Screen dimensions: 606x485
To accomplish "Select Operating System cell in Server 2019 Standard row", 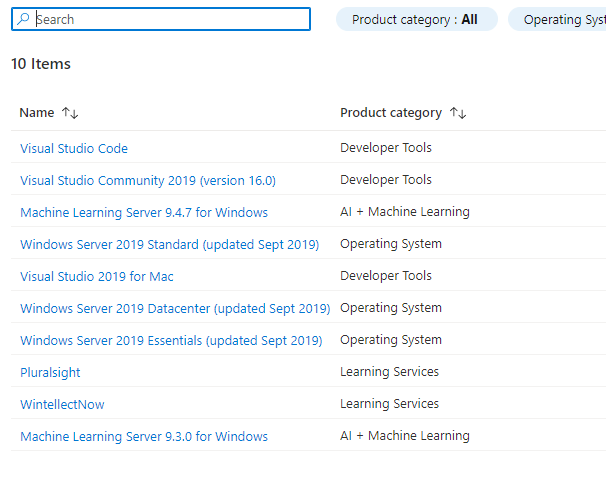I will pyautogui.click(x=391, y=244).
